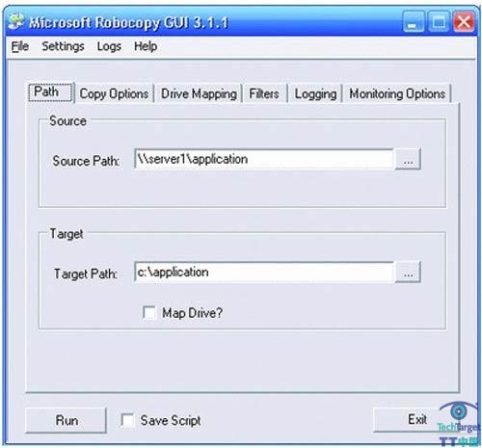Viewport: 482px width, 448px height.
Task: Browse for the Target Path folder
Action: [x=408, y=273]
